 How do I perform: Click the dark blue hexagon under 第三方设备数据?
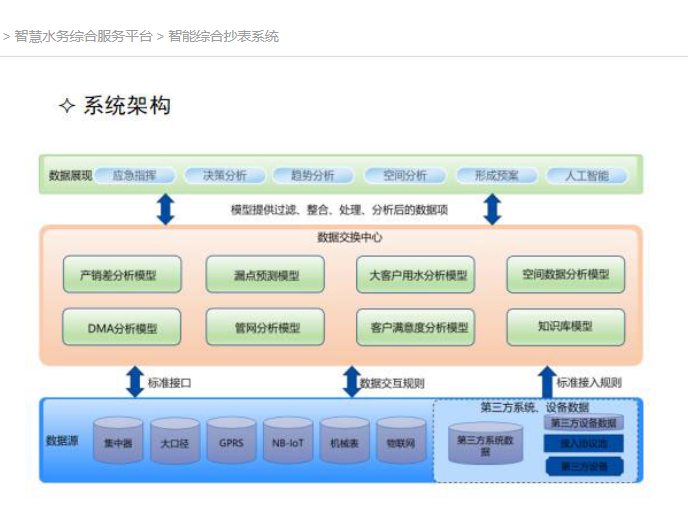[x=584, y=466]
